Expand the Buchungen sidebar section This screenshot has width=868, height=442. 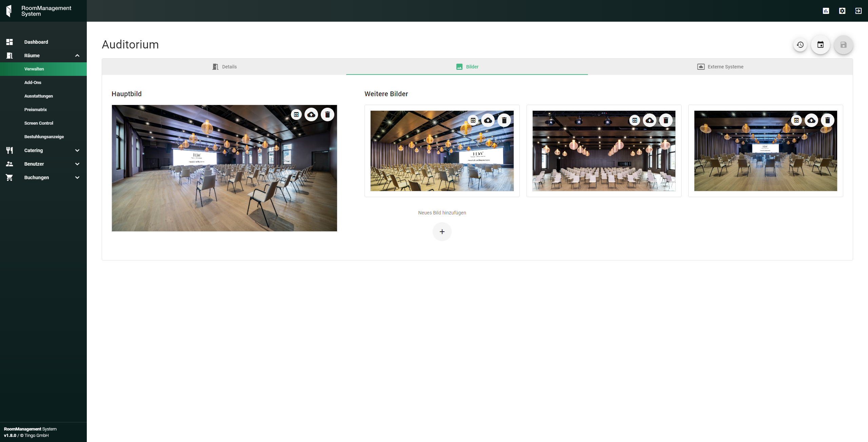click(x=77, y=177)
